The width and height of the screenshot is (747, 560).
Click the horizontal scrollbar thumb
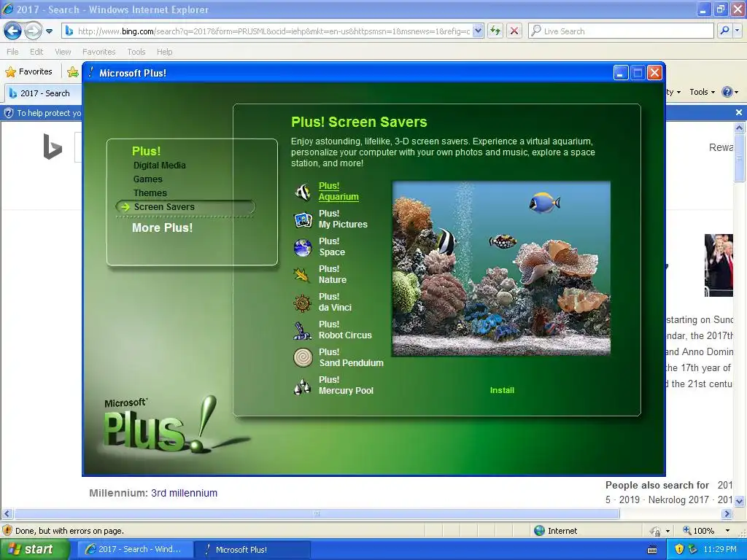[317, 514]
